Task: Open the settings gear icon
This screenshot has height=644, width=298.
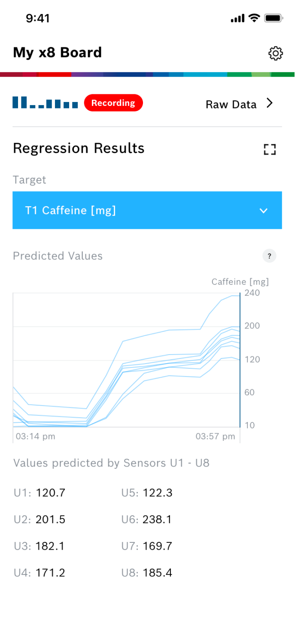Action: [x=275, y=53]
